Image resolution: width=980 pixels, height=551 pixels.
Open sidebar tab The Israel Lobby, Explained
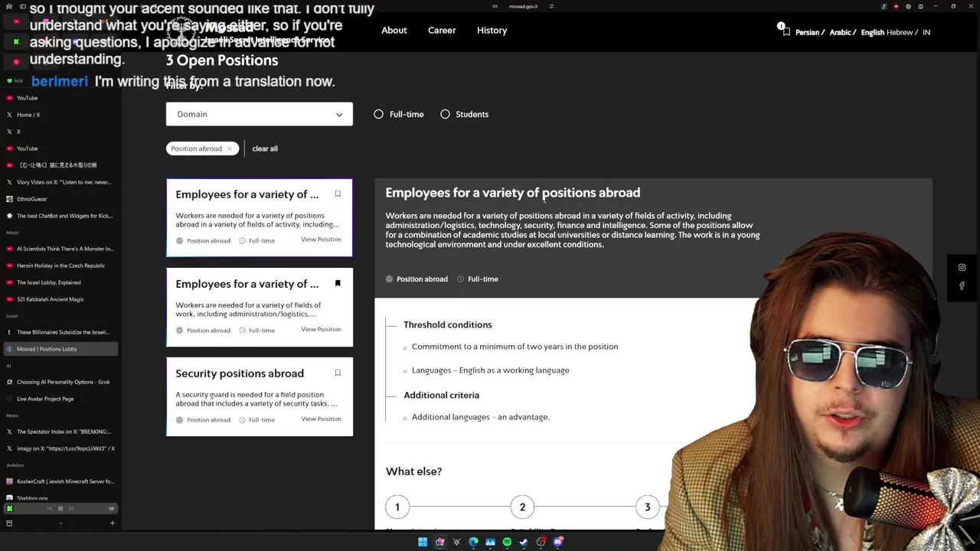tap(60, 282)
